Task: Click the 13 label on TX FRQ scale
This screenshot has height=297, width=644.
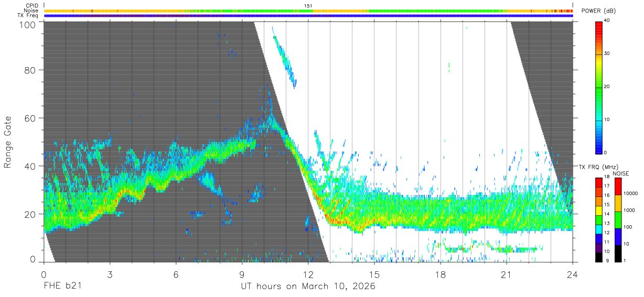Action: (607, 224)
